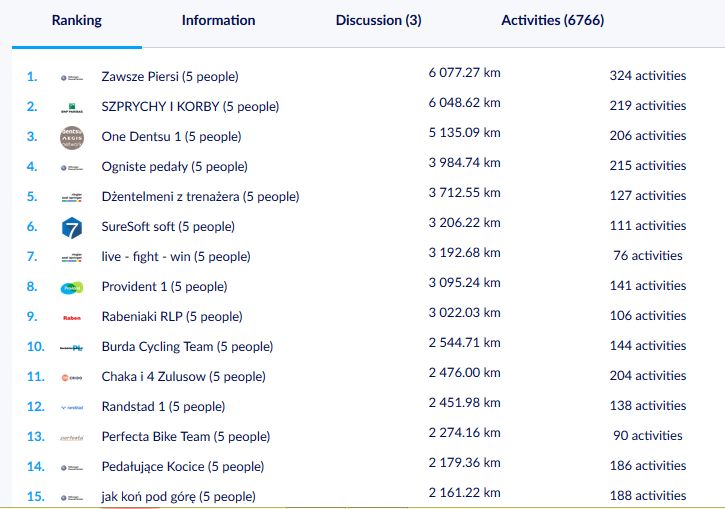Open the Ranking tab
725x509 pixels.
(x=77, y=20)
